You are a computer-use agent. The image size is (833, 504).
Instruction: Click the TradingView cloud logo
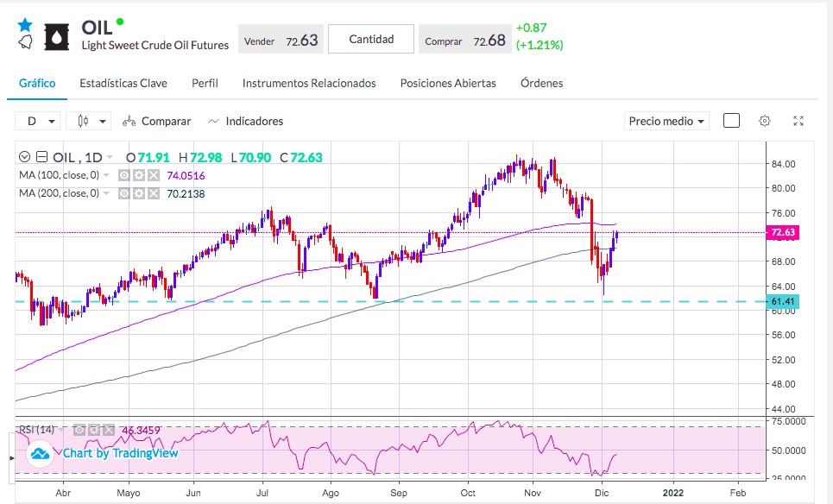[x=40, y=454]
